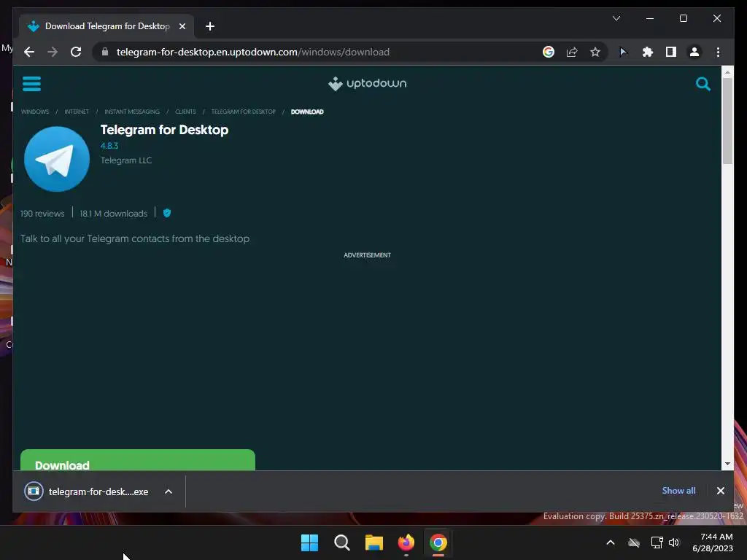Open a new tab with plus button

(x=209, y=26)
